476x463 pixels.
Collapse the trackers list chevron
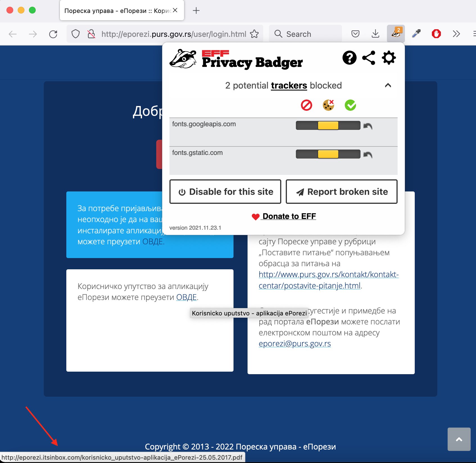[x=388, y=85]
